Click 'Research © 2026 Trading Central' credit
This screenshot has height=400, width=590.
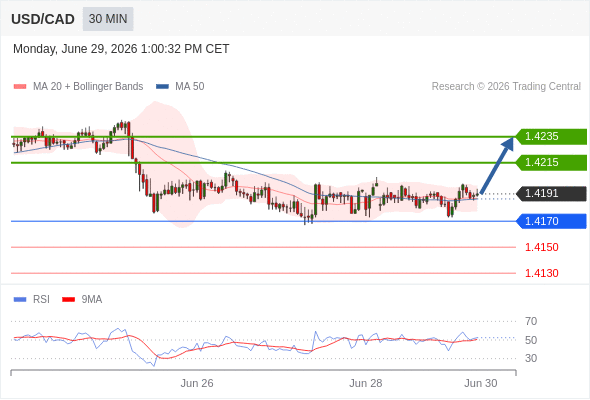[506, 87]
